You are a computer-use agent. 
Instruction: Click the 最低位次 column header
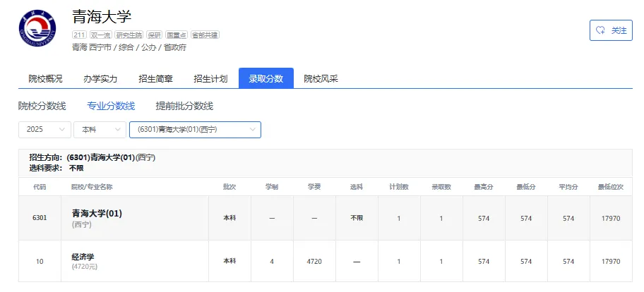coord(611,187)
